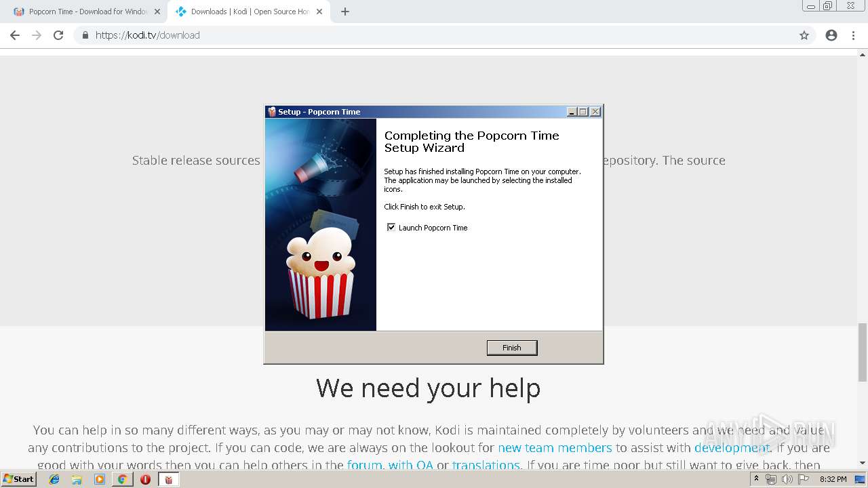View site security lock info
Viewport: 868px width, 488px height.
click(85, 35)
